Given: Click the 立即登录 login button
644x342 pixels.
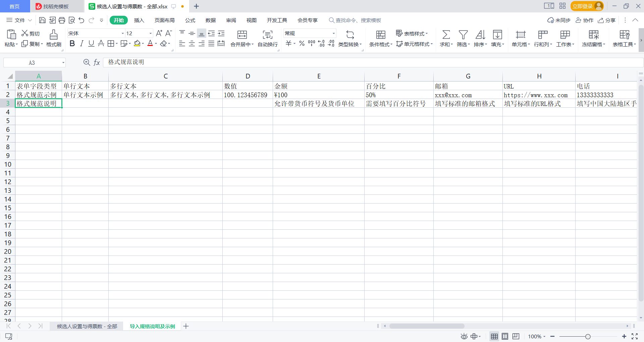Looking at the screenshot, I should [x=587, y=6].
